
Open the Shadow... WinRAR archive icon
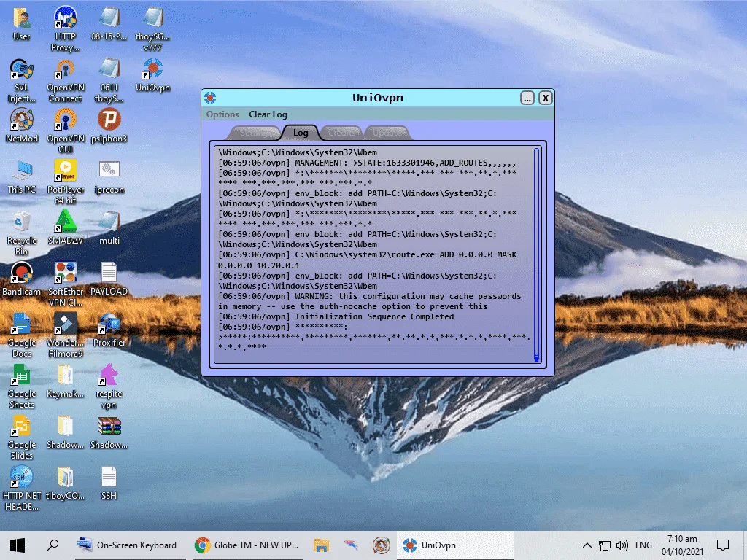(x=109, y=432)
